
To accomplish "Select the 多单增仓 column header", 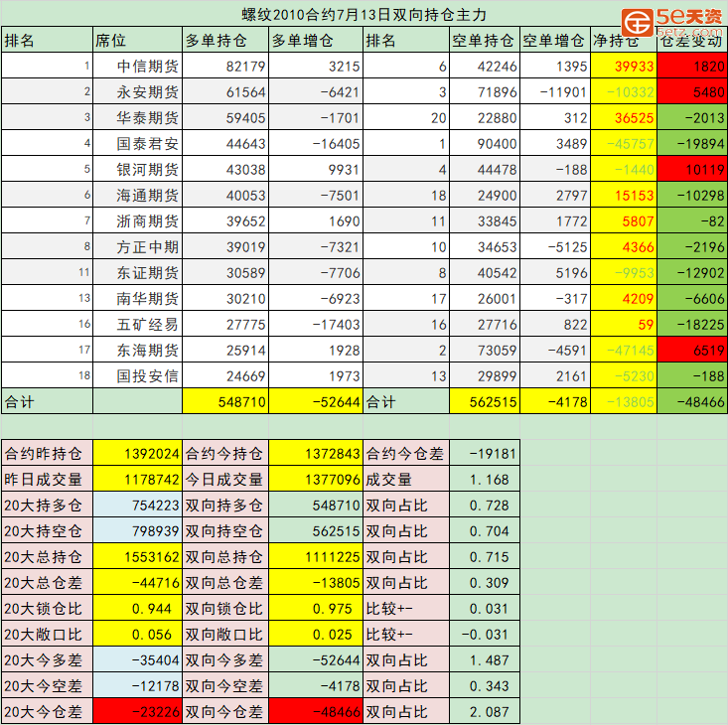I will click(316, 40).
